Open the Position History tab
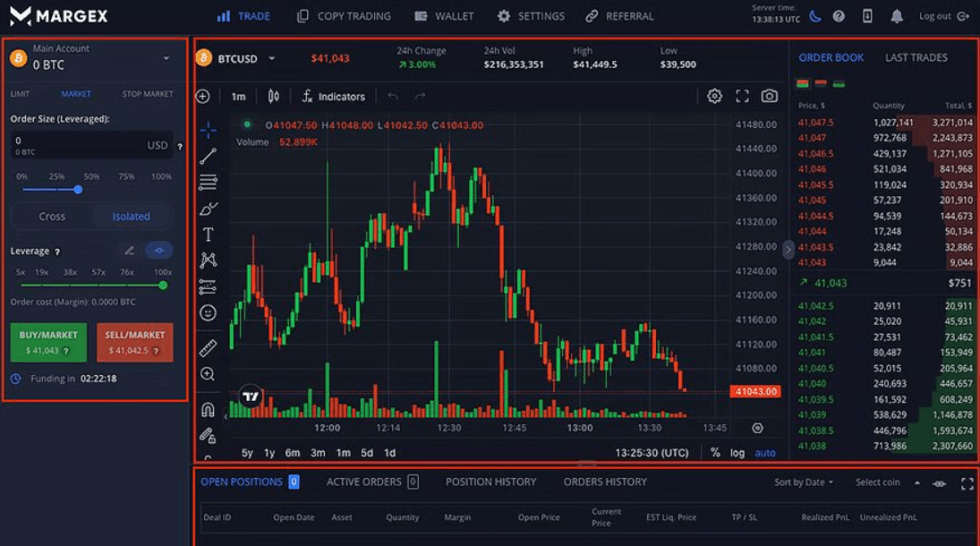This screenshot has width=980, height=546. 491,482
